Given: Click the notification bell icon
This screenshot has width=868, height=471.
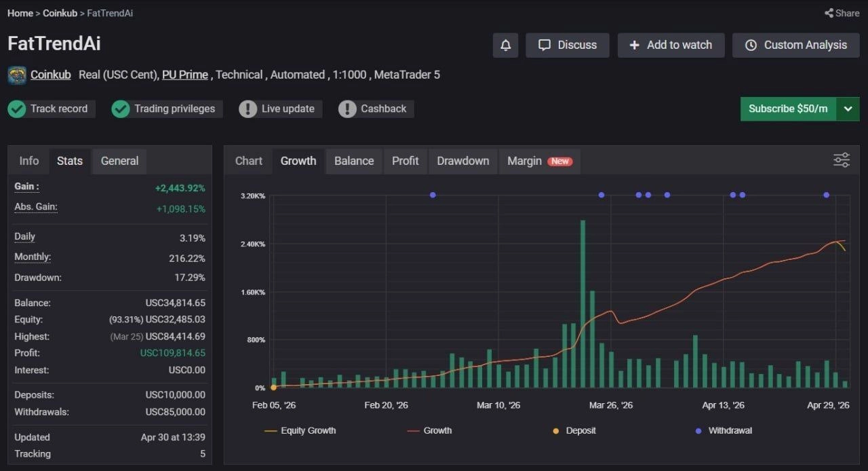Looking at the screenshot, I should coord(505,45).
